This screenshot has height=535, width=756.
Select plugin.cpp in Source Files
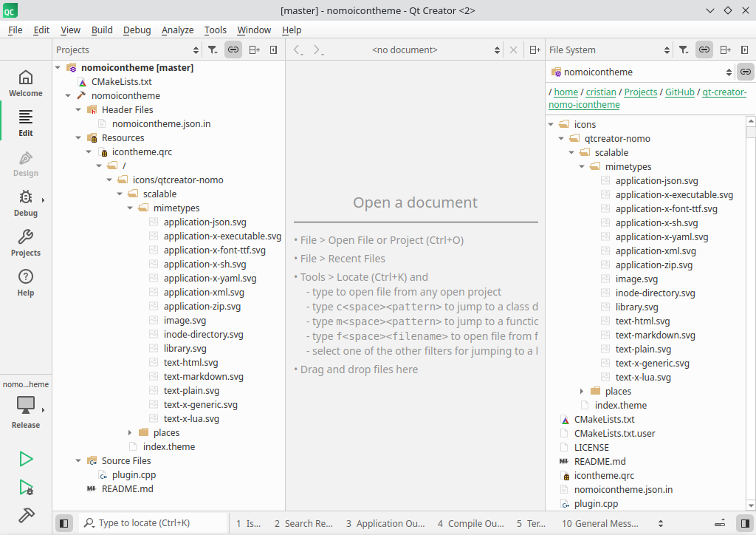coord(134,474)
